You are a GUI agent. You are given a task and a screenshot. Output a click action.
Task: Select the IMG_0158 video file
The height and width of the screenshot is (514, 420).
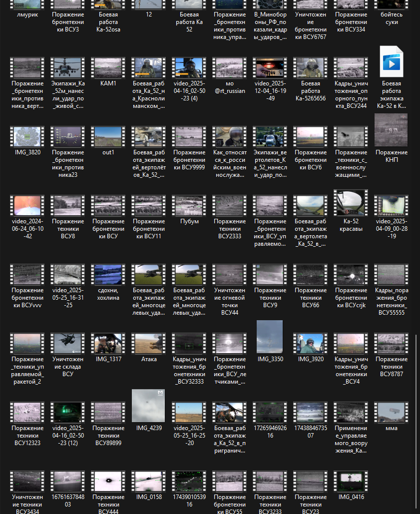tap(149, 485)
